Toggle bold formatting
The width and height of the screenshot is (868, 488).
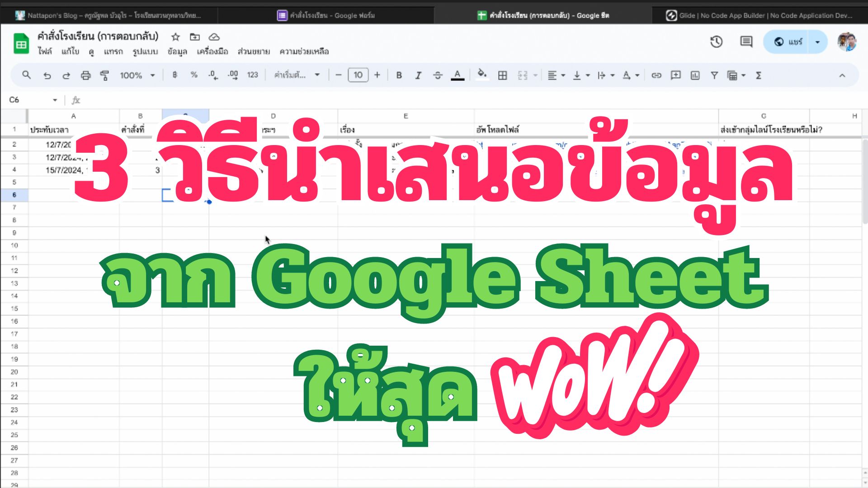[399, 75]
